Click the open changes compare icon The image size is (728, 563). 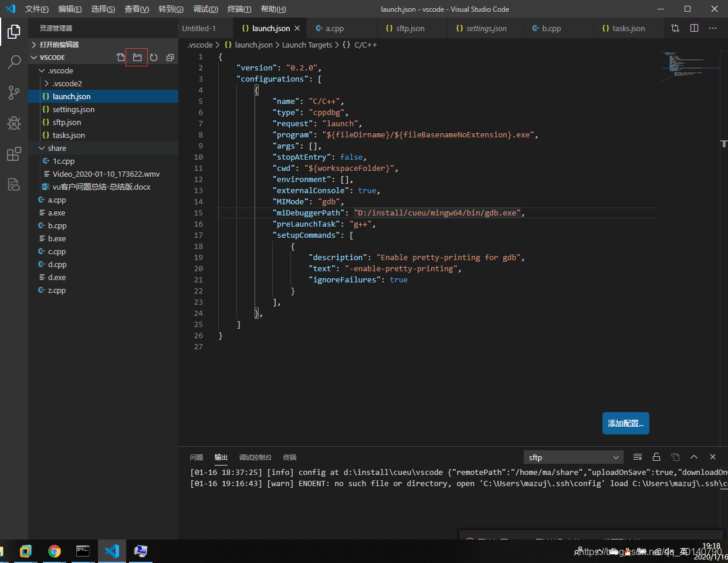click(x=675, y=28)
